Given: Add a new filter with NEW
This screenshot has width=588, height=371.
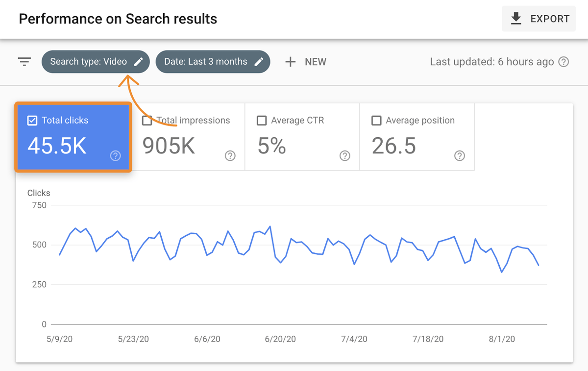Looking at the screenshot, I should (x=305, y=61).
